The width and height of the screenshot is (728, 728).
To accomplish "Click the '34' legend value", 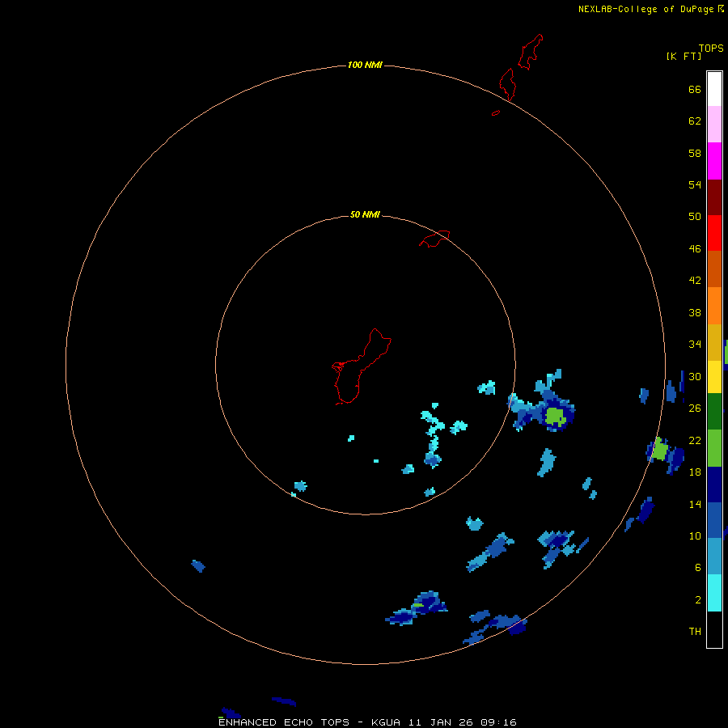I will [x=695, y=345].
